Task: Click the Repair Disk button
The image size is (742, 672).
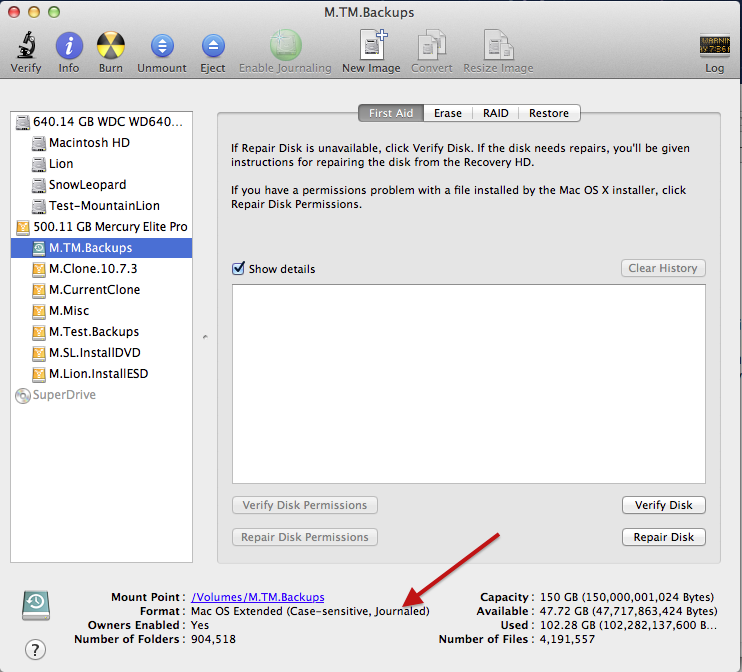Action: click(663, 537)
